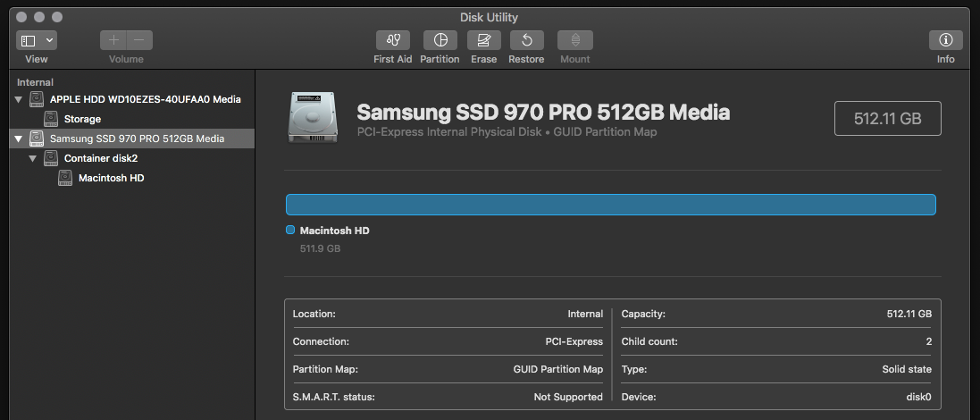The height and width of the screenshot is (420, 980).
Task: Click the add volume plus button
Action: point(113,40)
